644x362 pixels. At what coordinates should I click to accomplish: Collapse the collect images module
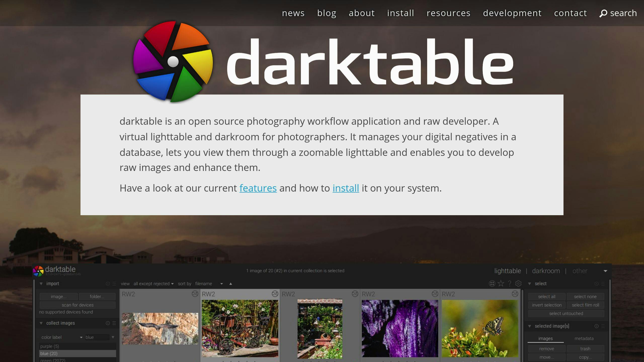coord(41,323)
